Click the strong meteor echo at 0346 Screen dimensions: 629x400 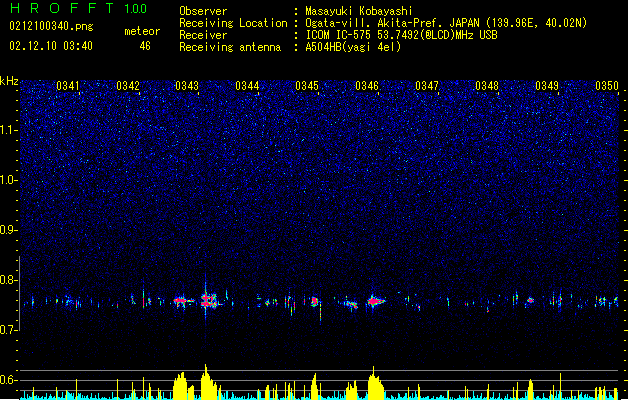(375, 301)
